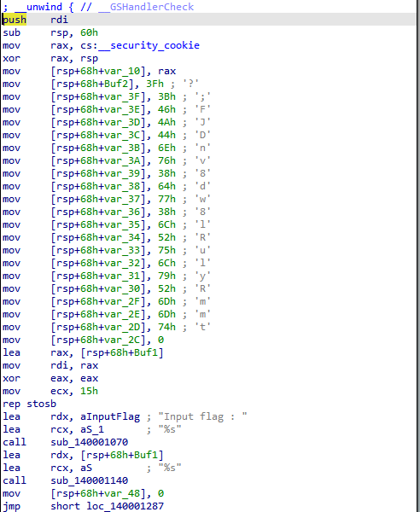Jump to sub_140001140 call target

pos(89,480)
